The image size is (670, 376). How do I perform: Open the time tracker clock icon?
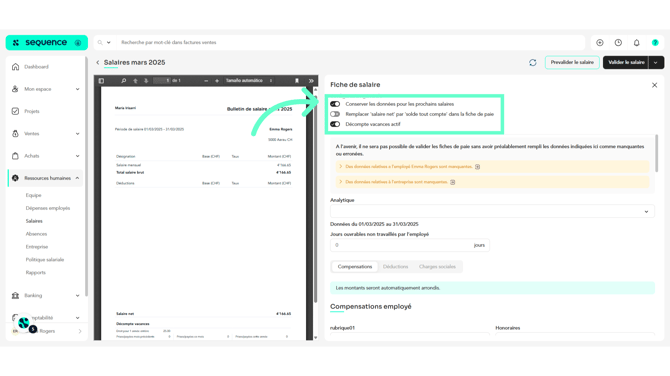(x=618, y=43)
